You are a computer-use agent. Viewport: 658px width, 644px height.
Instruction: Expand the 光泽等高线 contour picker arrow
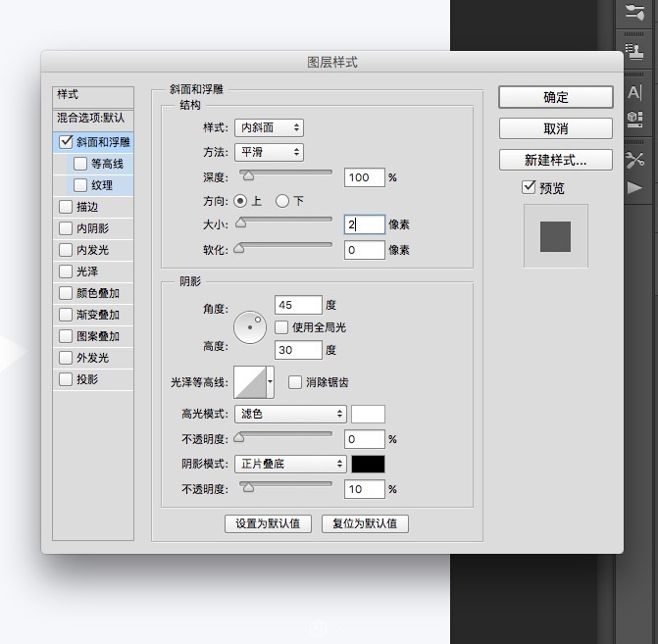point(271,381)
